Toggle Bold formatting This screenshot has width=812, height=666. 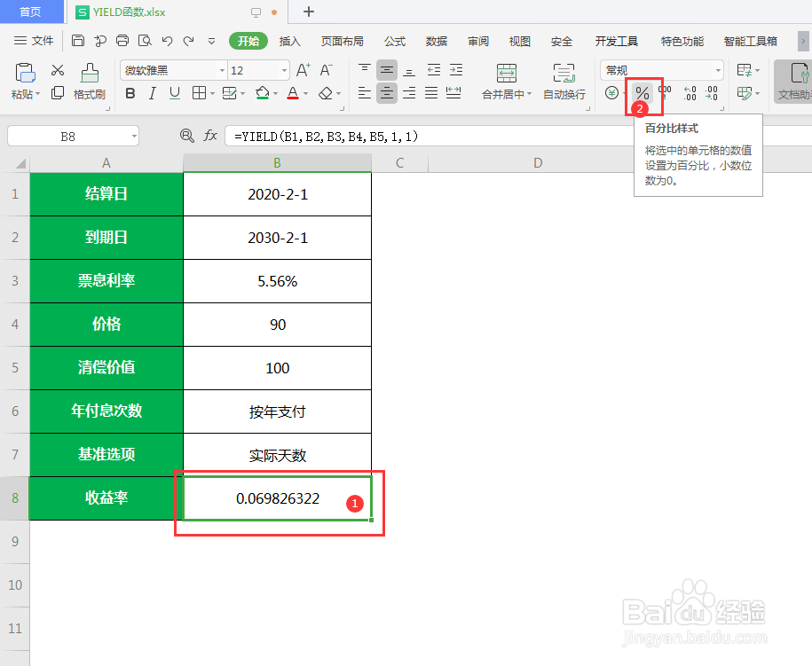[x=130, y=93]
